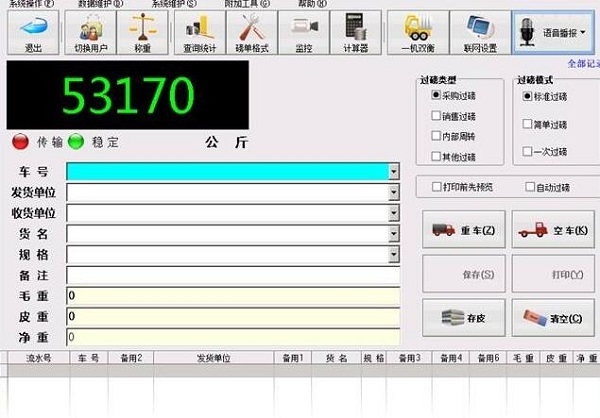Click the 毛重 value field

tap(233, 296)
